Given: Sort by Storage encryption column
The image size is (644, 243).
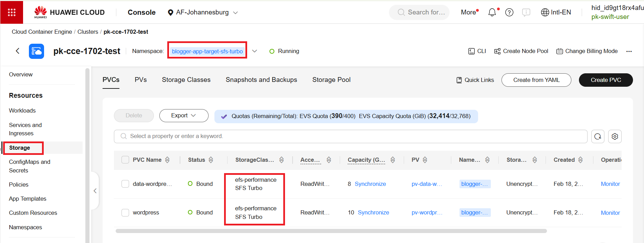Looking at the screenshot, I should pyautogui.click(x=535, y=160).
